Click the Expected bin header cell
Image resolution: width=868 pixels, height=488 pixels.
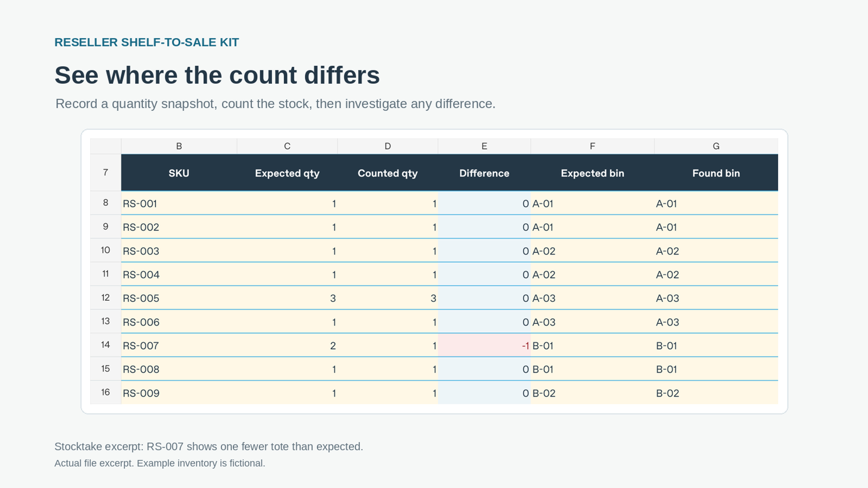592,173
